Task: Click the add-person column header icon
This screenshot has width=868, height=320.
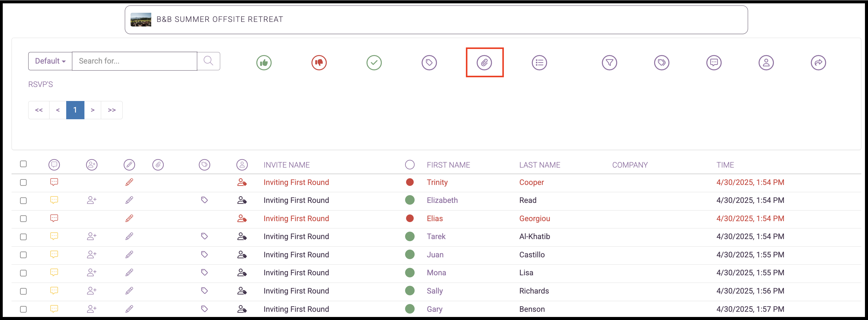Action: pyautogui.click(x=92, y=165)
